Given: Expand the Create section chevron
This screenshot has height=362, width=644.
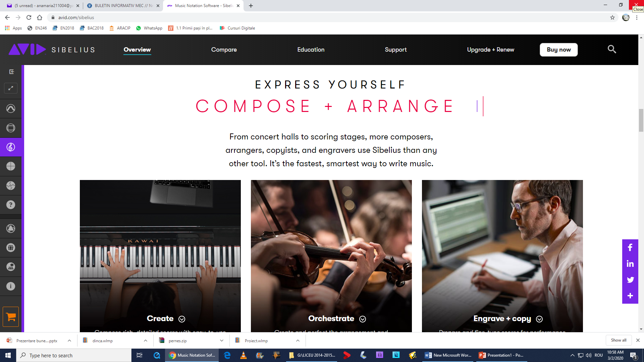Looking at the screenshot, I should [x=182, y=319].
